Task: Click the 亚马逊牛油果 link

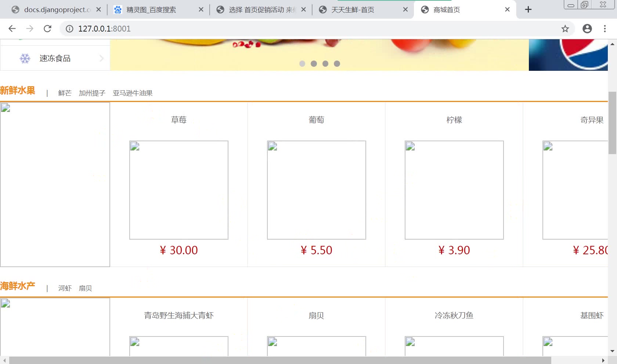Action: point(133,93)
